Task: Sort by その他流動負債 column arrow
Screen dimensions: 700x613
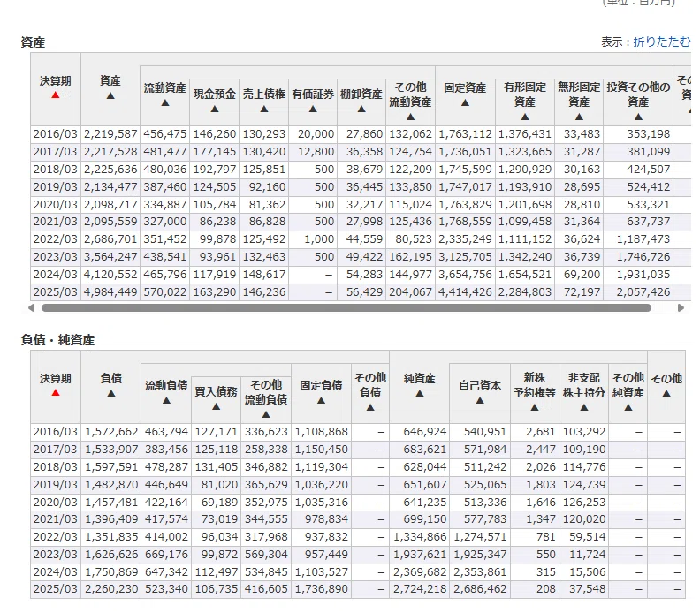Action: 266,414
